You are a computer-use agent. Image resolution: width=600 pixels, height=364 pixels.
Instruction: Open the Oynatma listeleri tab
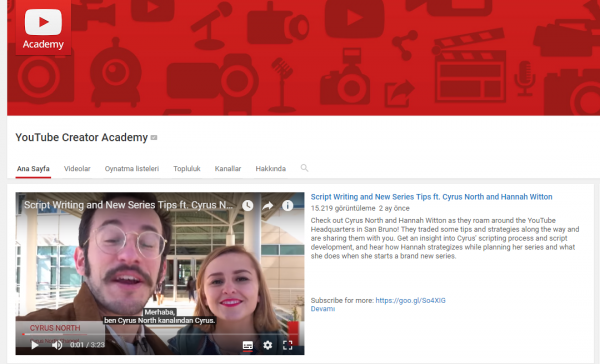[132, 168]
